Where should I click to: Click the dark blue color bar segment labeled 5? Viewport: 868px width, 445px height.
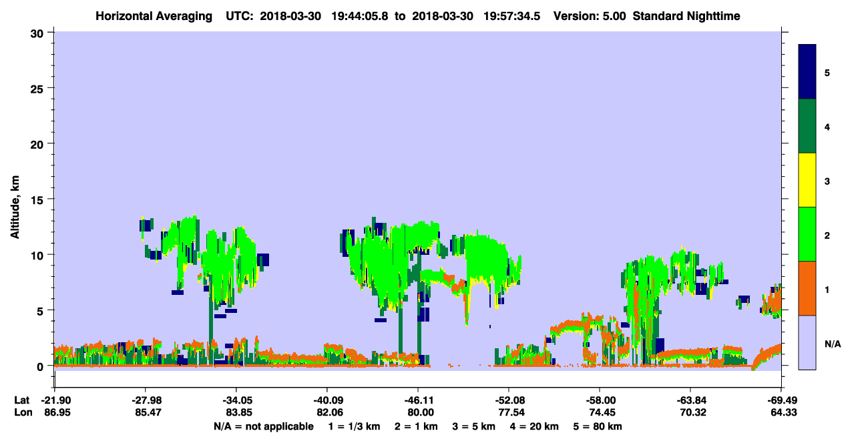click(x=807, y=72)
